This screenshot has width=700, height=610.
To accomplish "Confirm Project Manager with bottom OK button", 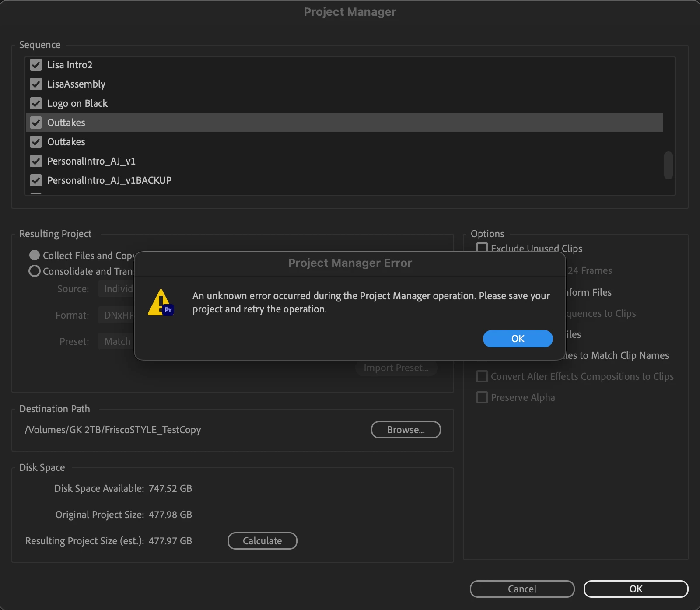I will [636, 589].
